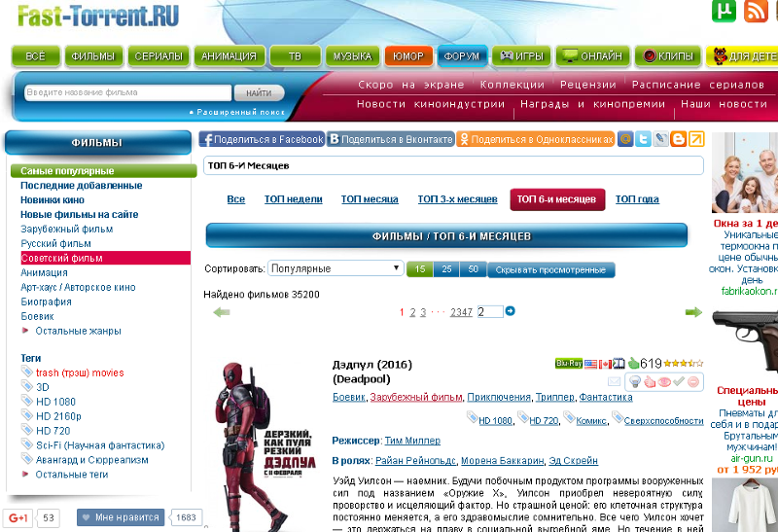Open the 'СЕРИАЛЫ' main menu item
Screen dimensions: 778x532
coord(159,56)
